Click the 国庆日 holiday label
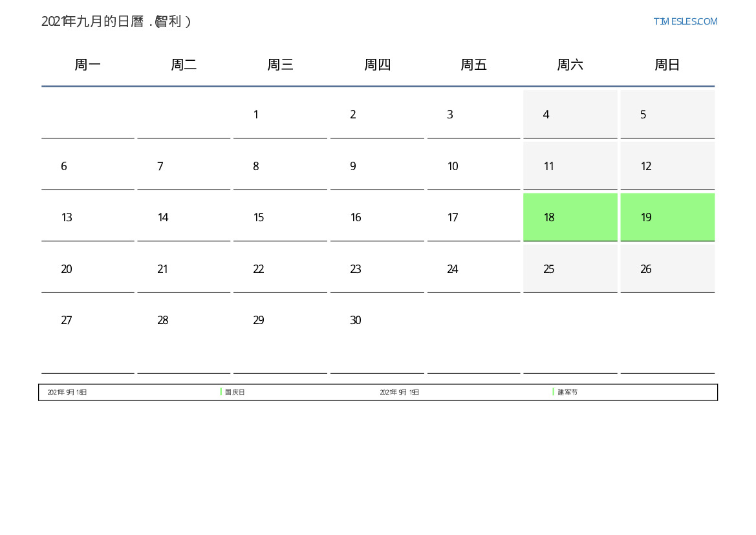The width and height of the screenshot is (756, 535). click(235, 392)
